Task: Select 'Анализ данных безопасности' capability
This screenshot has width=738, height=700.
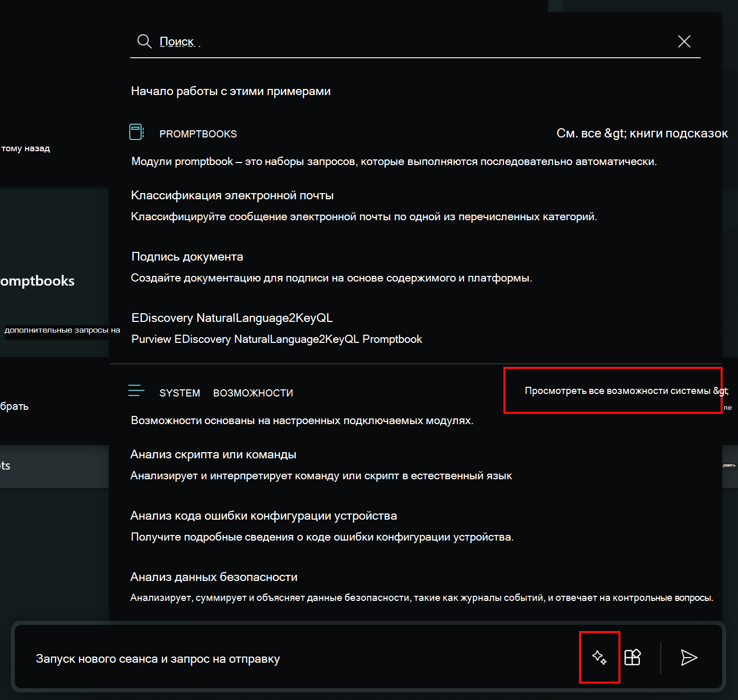Action: (214, 577)
